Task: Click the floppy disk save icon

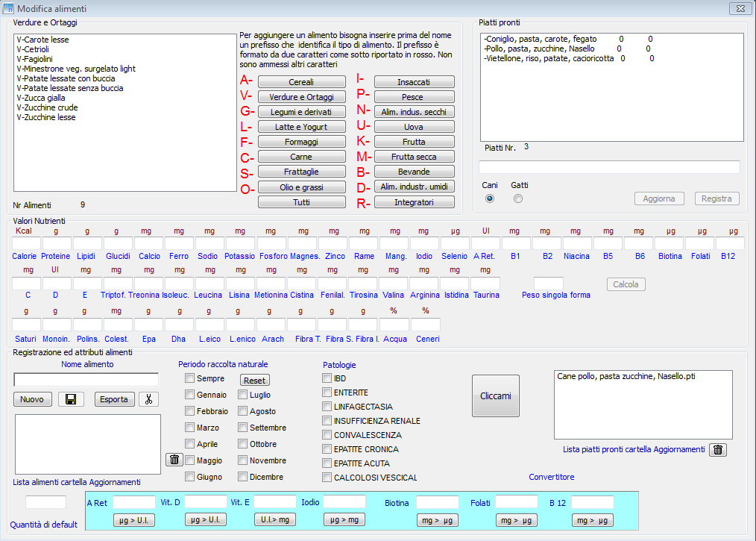Action: tap(71, 399)
